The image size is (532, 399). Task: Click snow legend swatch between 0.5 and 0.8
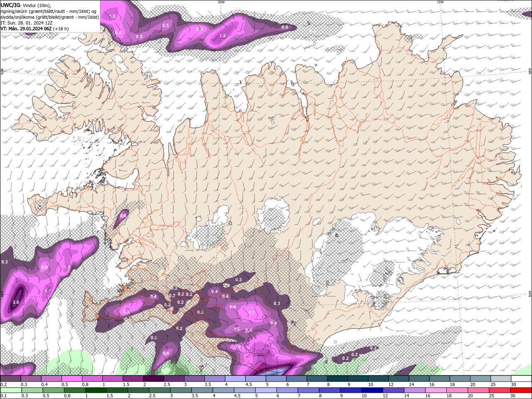[x=71, y=379]
